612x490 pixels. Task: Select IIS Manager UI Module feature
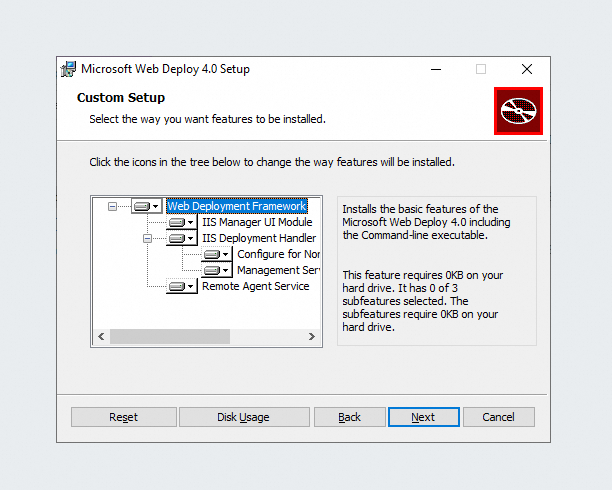coord(257,222)
